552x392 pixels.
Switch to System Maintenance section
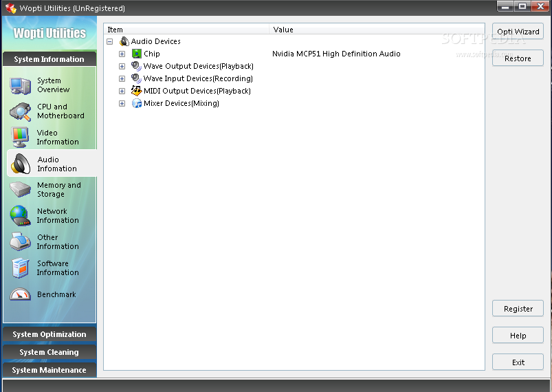(x=49, y=370)
